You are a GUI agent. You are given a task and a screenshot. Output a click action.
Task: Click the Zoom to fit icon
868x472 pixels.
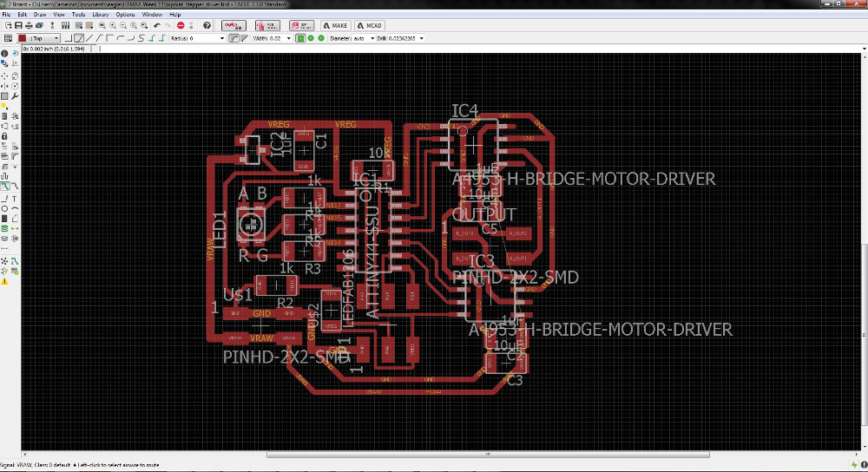pos(102,25)
